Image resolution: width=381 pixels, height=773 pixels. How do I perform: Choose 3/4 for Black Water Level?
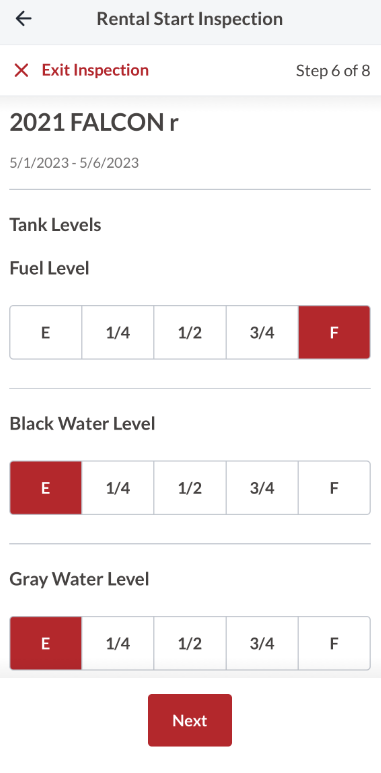[262, 488]
